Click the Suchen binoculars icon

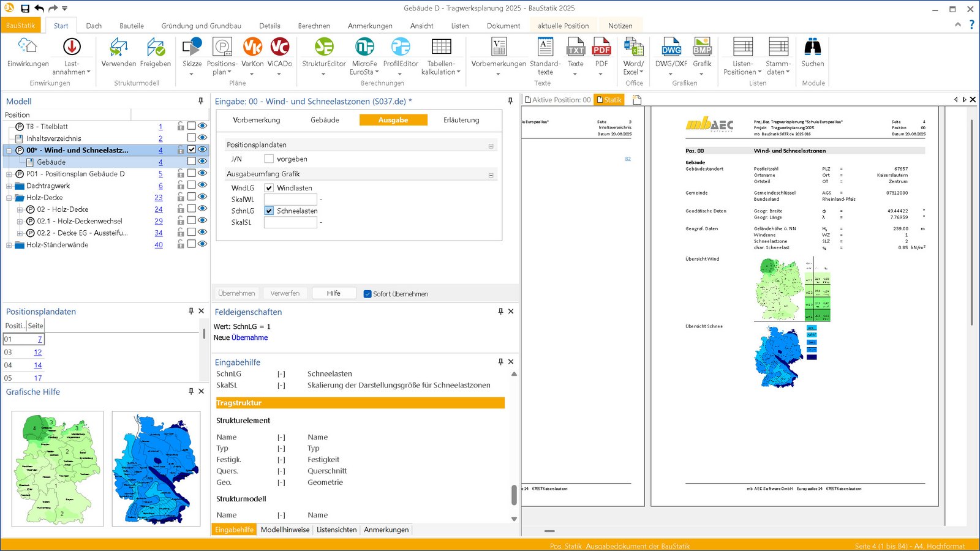click(812, 48)
